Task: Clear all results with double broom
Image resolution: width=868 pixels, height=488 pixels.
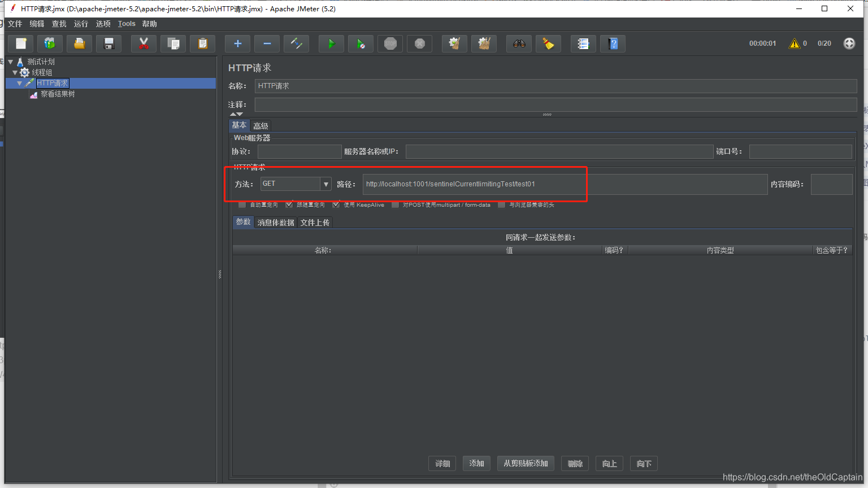Action: tap(484, 43)
